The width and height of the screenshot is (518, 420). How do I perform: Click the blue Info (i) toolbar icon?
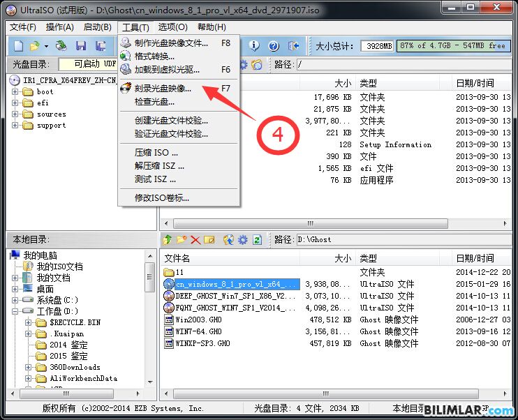tap(254, 45)
